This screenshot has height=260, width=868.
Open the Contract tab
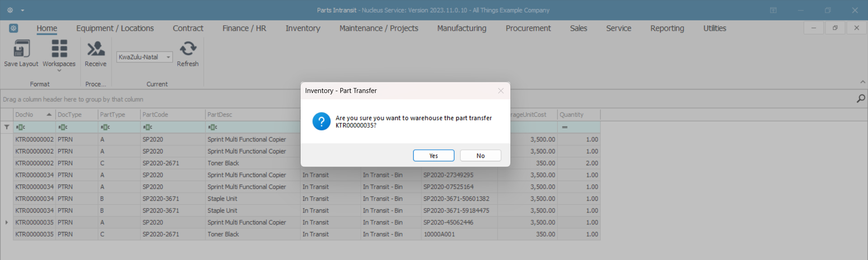click(x=188, y=28)
